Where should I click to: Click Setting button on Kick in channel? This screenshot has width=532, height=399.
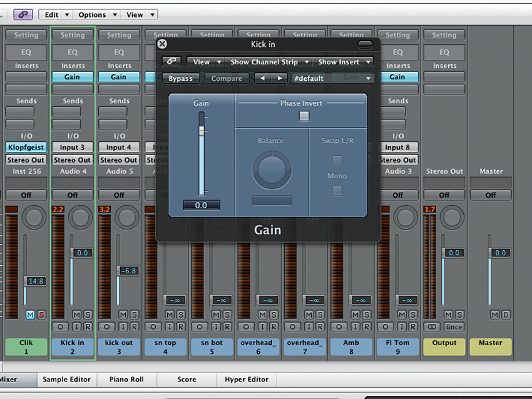73,35
